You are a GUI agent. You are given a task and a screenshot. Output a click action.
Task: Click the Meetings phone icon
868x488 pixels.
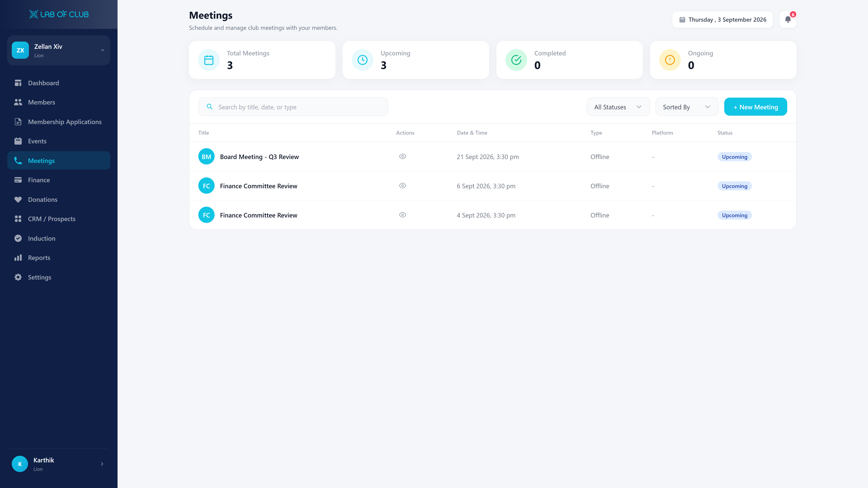(x=18, y=161)
